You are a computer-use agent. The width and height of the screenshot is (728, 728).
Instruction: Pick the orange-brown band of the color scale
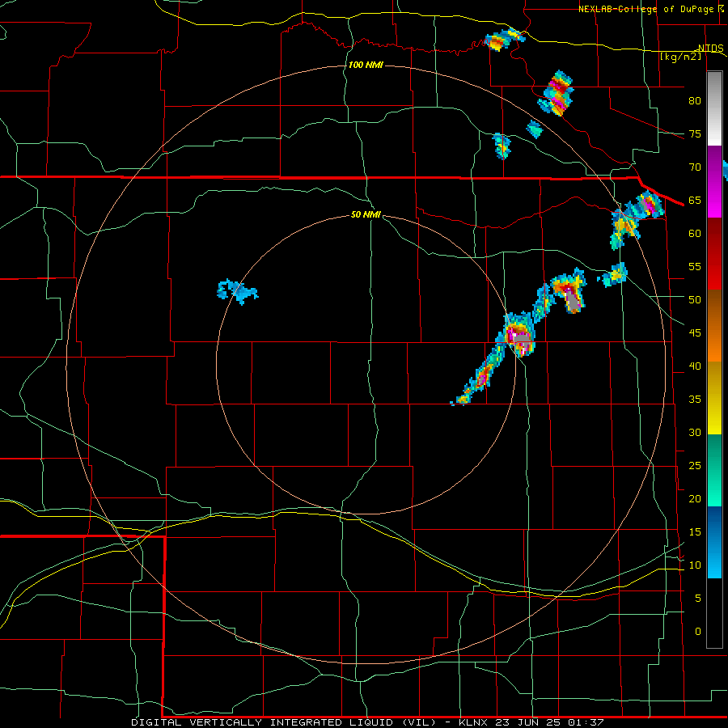pos(714,325)
